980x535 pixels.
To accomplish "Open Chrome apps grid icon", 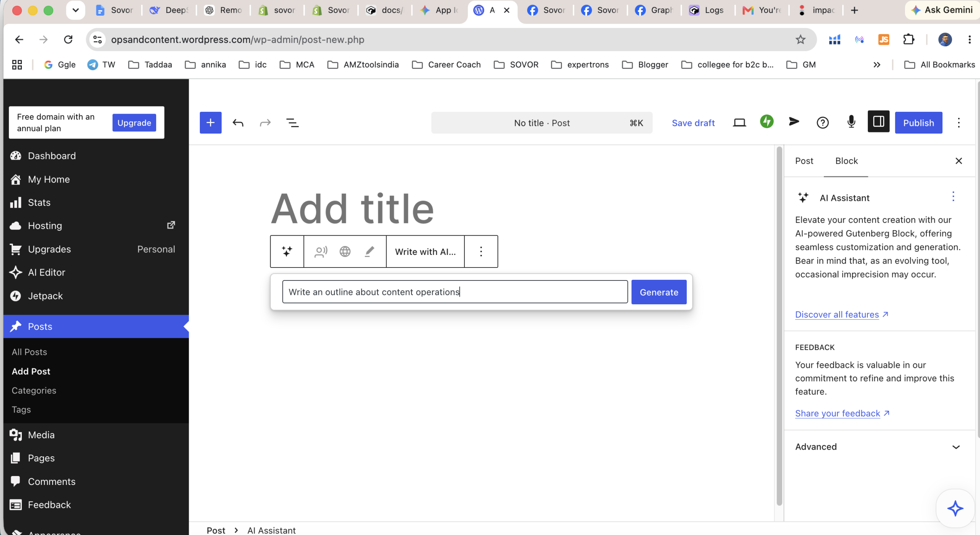I will click(x=17, y=65).
